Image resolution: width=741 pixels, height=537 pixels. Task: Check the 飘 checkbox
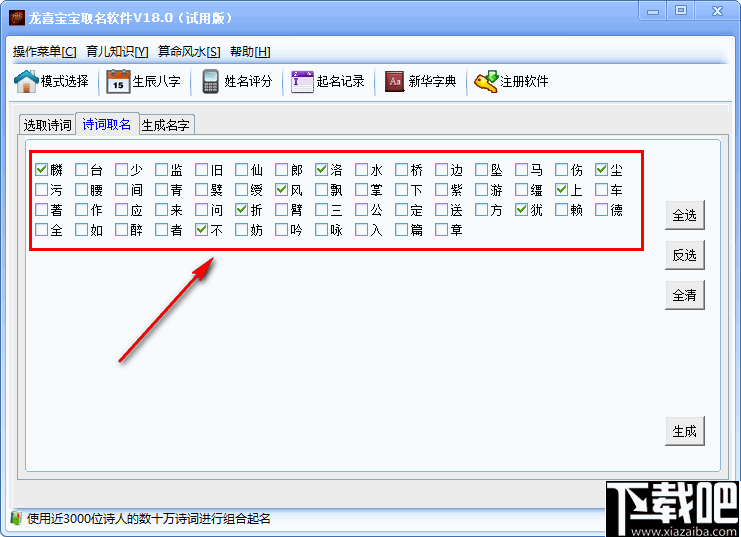(x=322, y=190)
